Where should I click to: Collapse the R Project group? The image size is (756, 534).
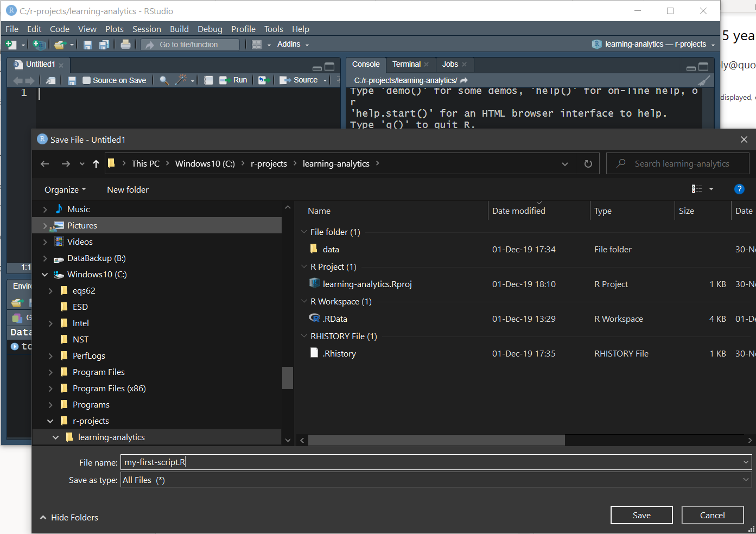click(304, 266)
